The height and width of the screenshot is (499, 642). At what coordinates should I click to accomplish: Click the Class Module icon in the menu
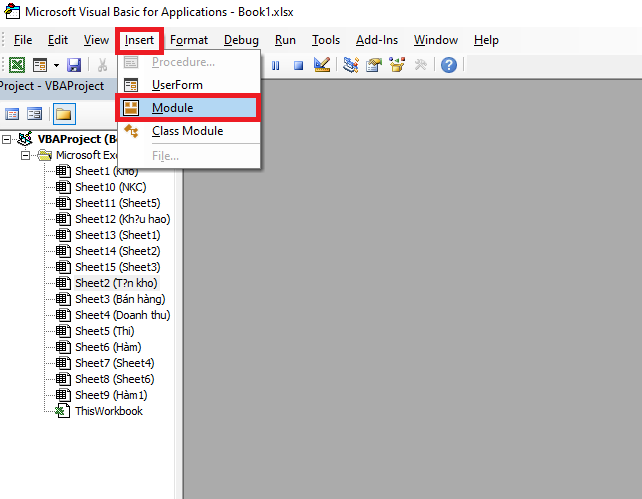click(x=131, y=131)
